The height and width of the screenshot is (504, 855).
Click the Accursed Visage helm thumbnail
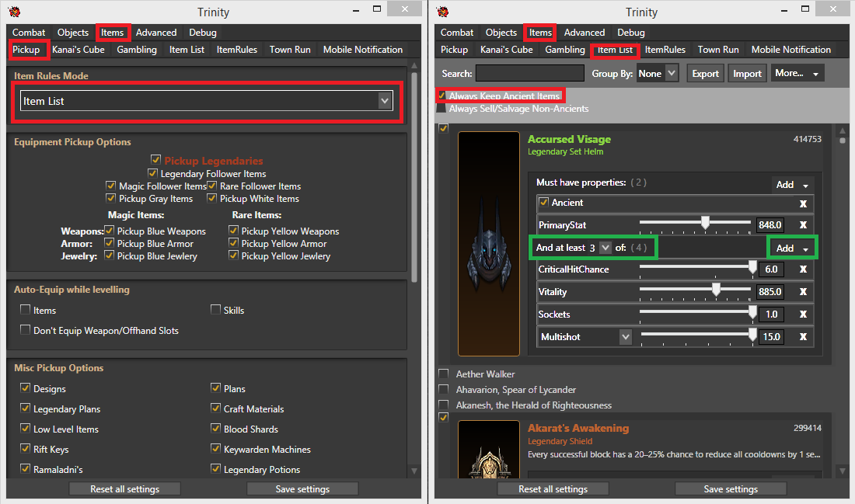pyautogui.click(x=489, y=244)
